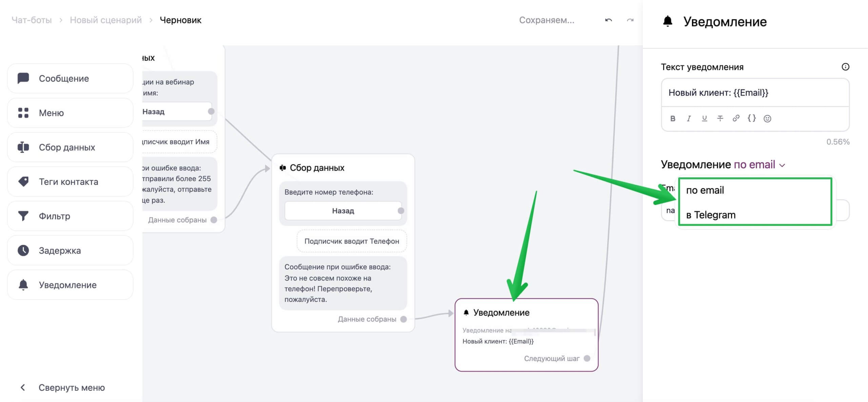
Task: Click the redo arrow icon
Action: [x=630, y=20]
